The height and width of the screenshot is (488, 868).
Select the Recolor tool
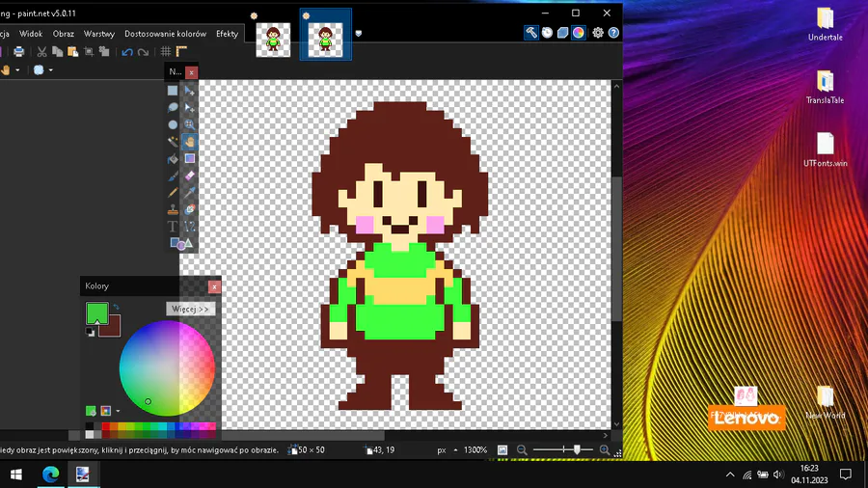(190, 209)
